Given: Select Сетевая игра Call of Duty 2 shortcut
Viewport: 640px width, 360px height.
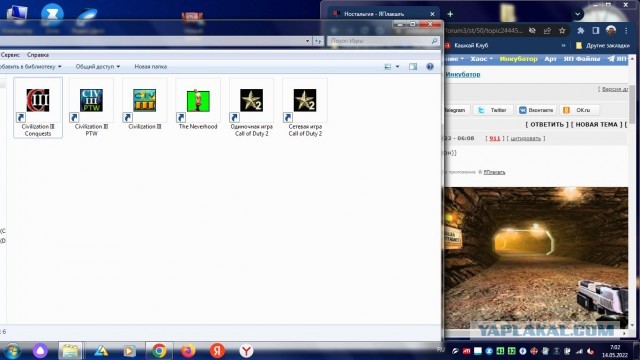Looking at the screenshot, I should pyautogui.click(x=305, y=108).
